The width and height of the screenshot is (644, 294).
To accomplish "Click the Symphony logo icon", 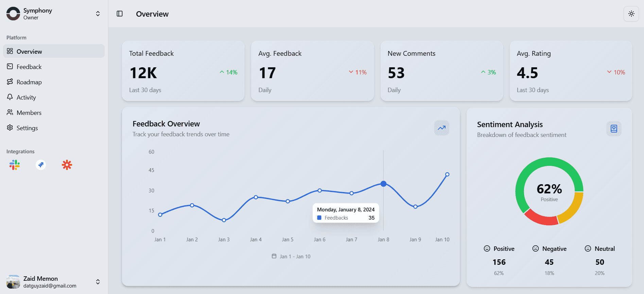I will coord(13,14).
